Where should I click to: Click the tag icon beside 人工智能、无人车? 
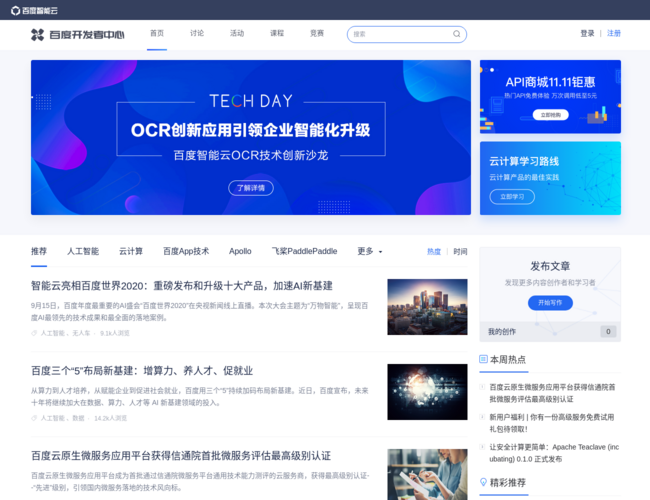click(x=34, y=333)
